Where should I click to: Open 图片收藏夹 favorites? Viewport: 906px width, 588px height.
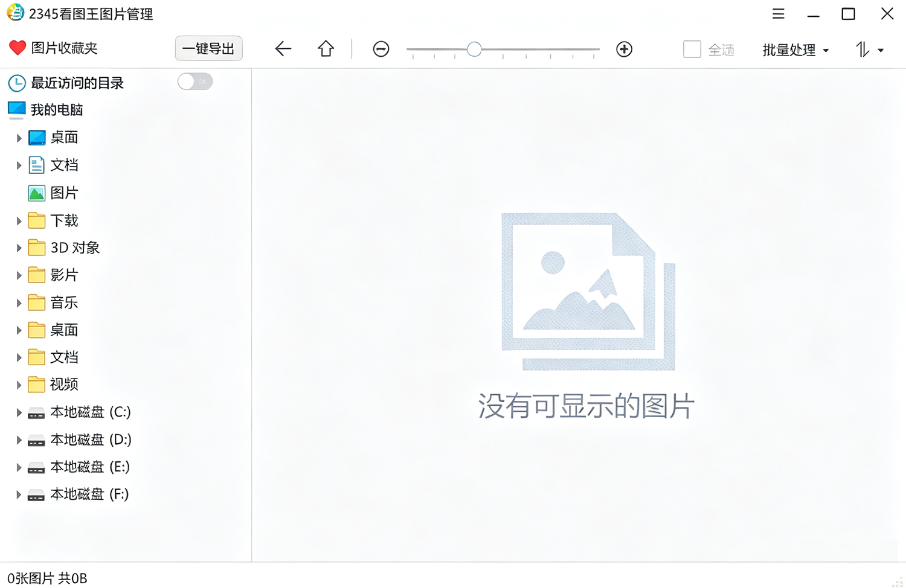pyautogui.click(x=64, y=48)
